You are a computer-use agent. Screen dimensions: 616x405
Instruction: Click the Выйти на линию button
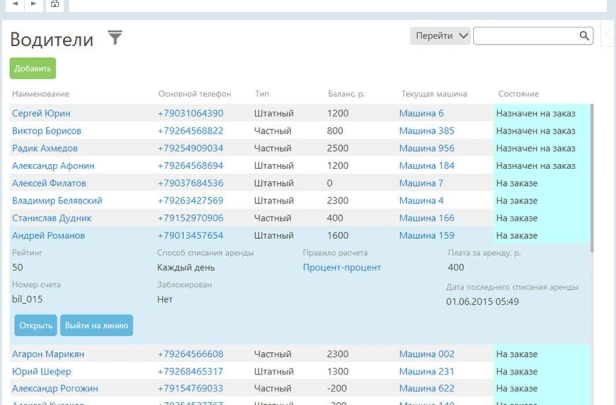click(96, 325)
